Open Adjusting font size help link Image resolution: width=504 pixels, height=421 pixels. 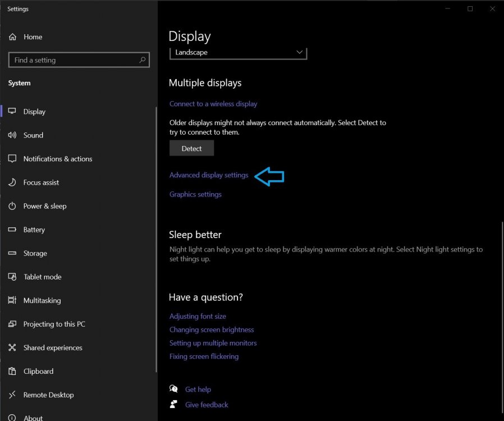[198, 316]
